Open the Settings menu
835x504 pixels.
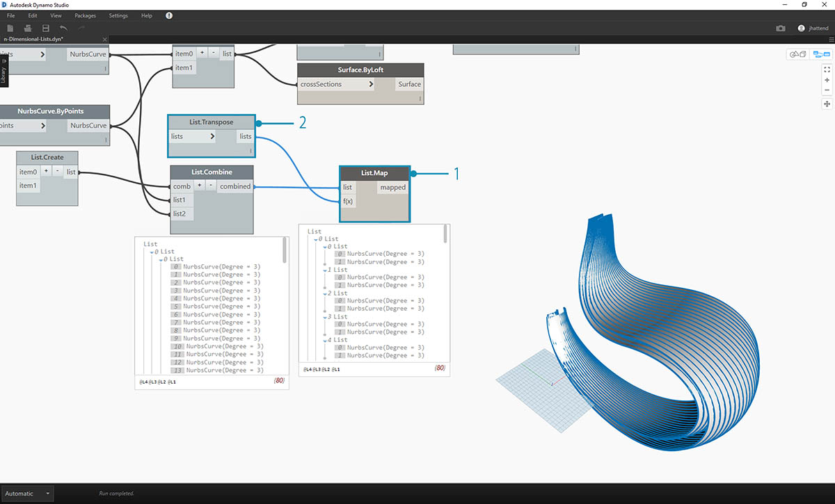click(x=118, y=15)
